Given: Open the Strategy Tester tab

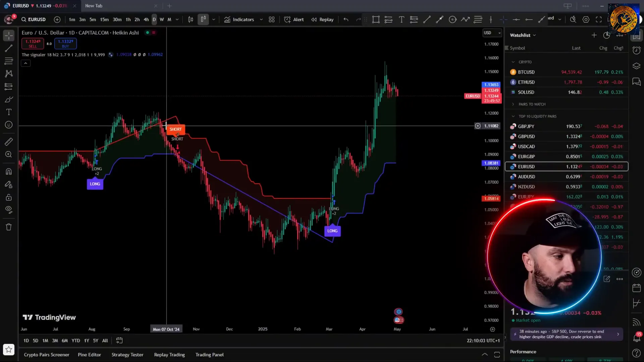Looking at the screenshot, I should (127, 355).
